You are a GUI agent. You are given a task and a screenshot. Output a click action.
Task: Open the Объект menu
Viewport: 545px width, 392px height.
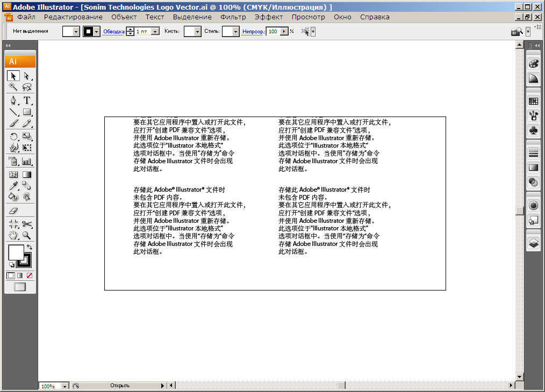click(x=124, y=17)
